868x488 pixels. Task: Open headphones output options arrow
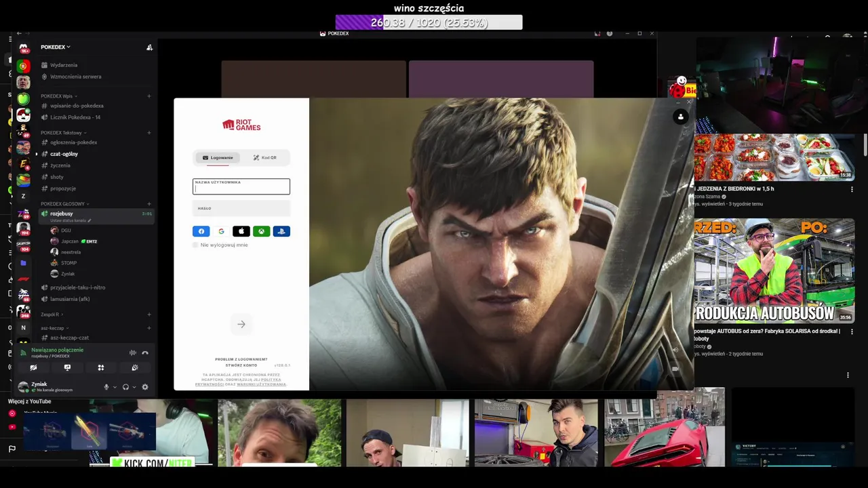[x=134, y=387]
